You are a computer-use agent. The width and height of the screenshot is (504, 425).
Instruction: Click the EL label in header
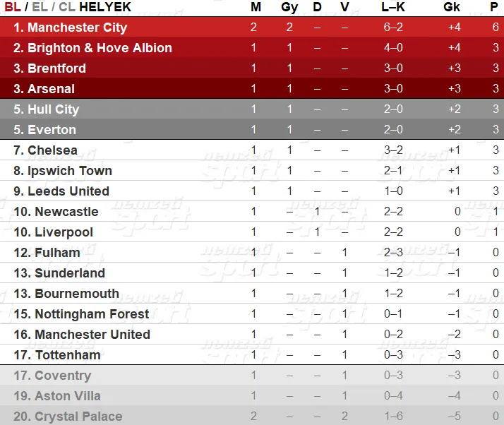(40, 7)
